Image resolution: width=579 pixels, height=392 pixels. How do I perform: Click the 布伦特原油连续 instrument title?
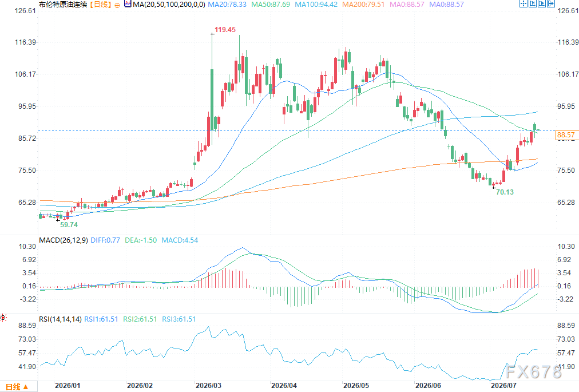pos(63,5)
